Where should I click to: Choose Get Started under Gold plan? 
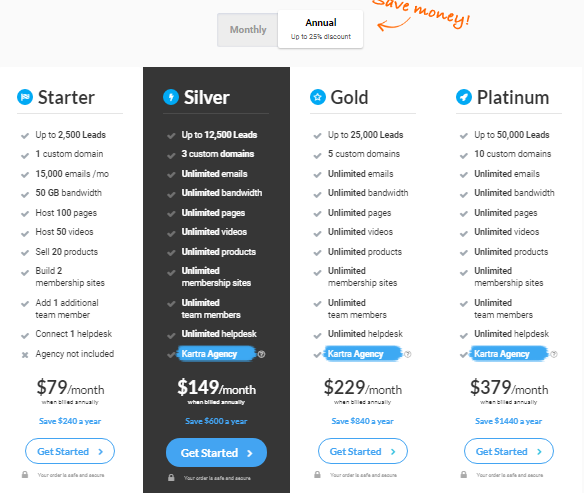pos(363,451)
